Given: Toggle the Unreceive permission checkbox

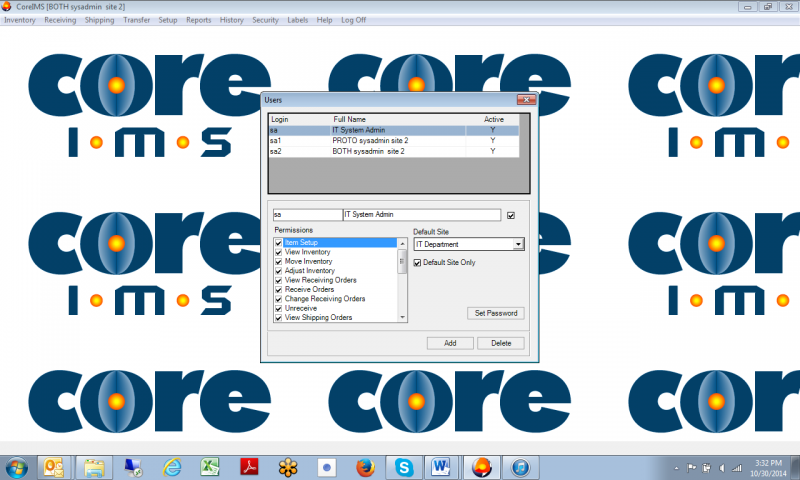Looking at the screenshot, I should [279, 308].
